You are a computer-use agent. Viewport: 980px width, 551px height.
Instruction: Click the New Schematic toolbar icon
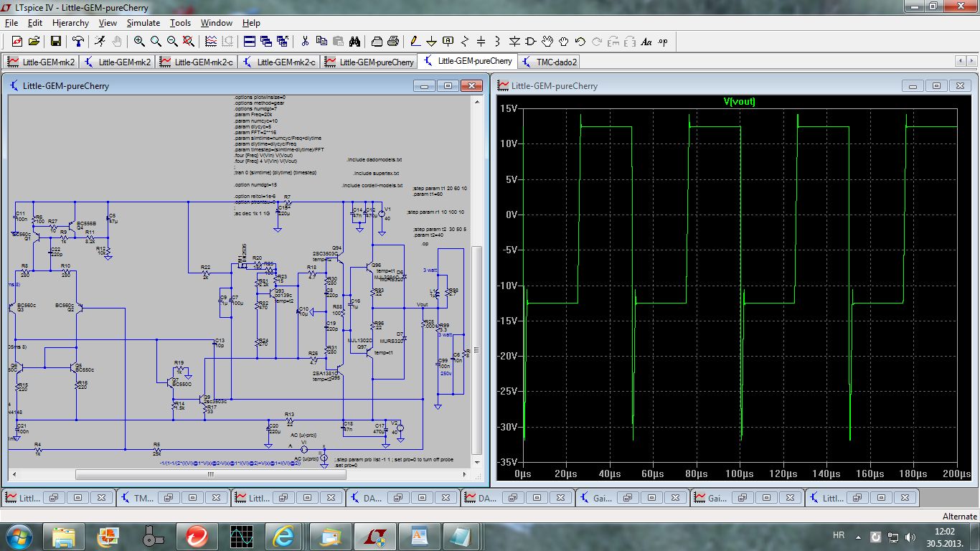pyautogui.click(x=17, y=42)
